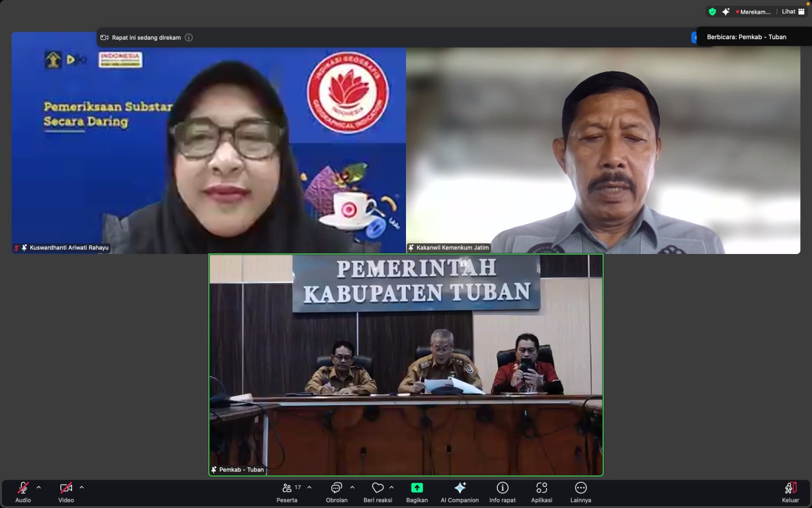Click the green security shield icon
Screen dimensions: 812x508
[x=712, y=11]
